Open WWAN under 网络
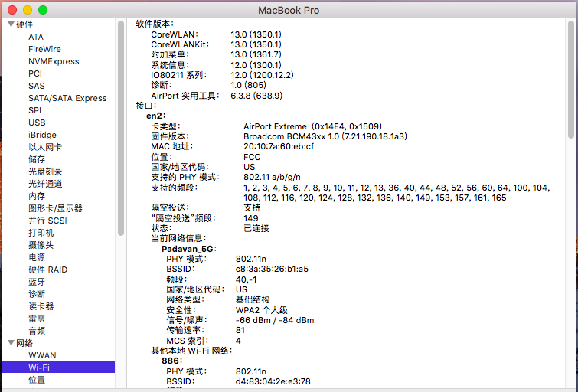 click(x=42, y=355)
